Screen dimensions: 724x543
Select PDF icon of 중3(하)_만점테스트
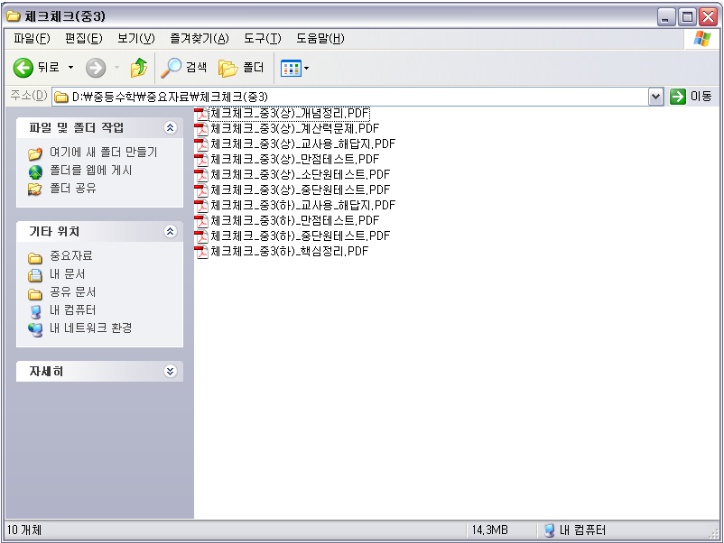click(x=201, y=221)
